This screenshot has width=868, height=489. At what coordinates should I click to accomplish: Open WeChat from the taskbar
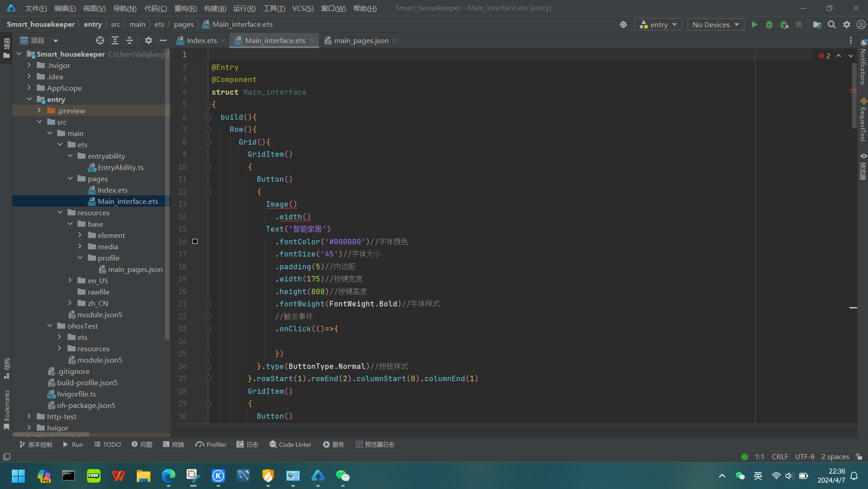[x=343, y=476]
